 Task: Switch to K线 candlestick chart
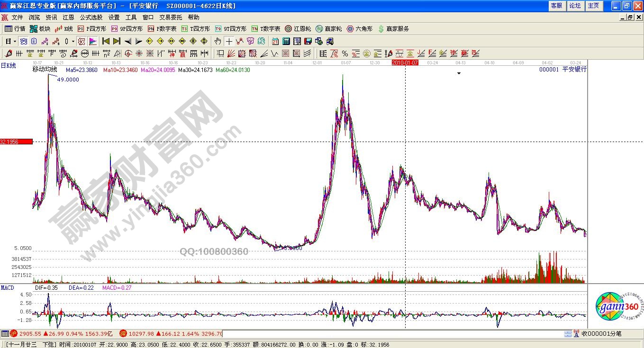(64, 29)
